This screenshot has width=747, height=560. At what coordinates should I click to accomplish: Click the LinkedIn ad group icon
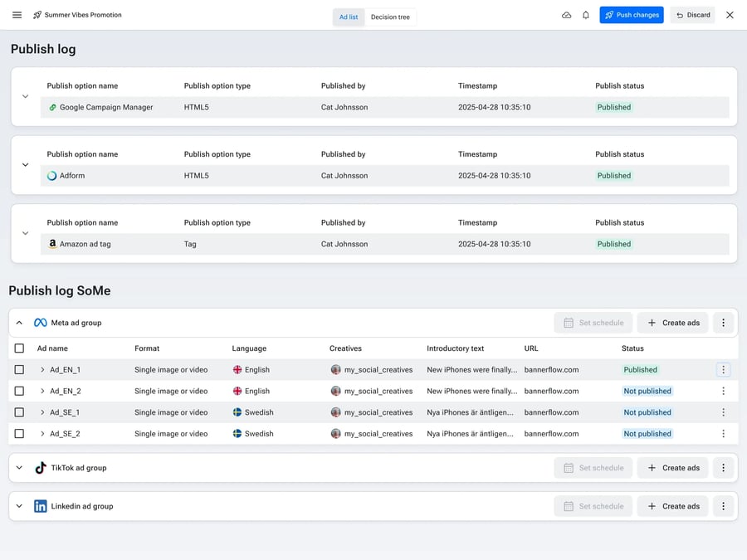(x=40, y=505)
